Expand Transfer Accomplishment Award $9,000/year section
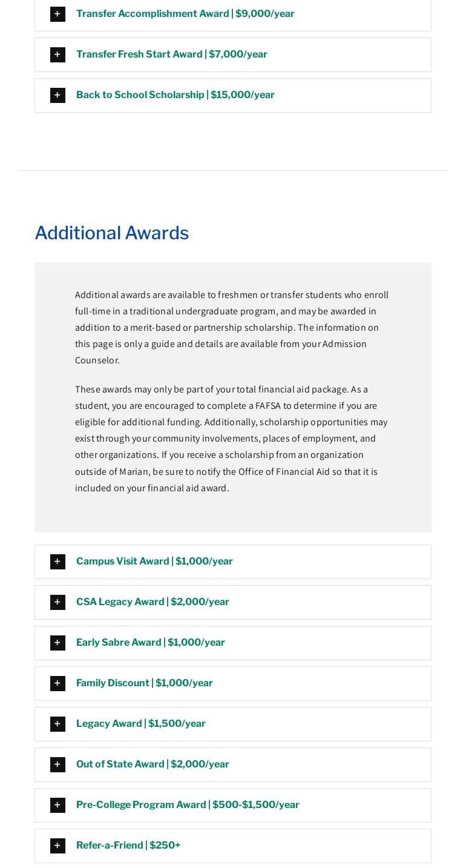466x868 pixels. [x=185, y=14]
